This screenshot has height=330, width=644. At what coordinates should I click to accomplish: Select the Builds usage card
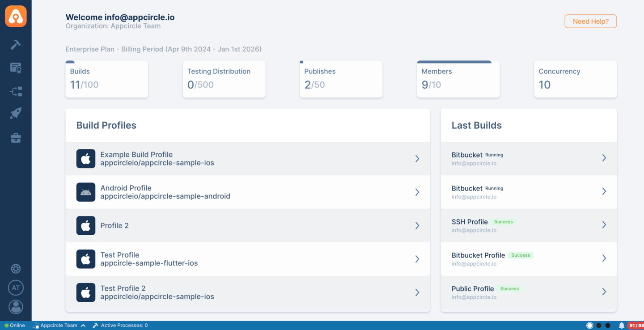pyautogui.click(x=106, y=79)
